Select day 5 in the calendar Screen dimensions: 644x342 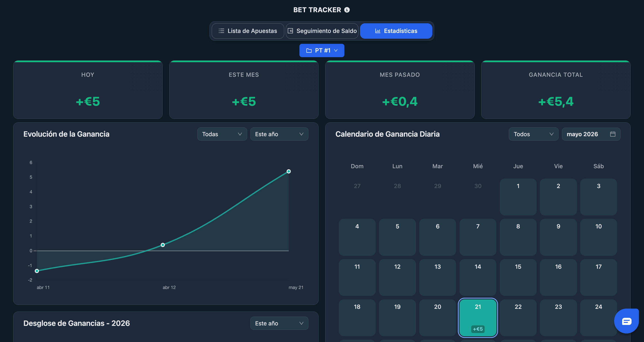pyautogui.click(x=397, y=237)
